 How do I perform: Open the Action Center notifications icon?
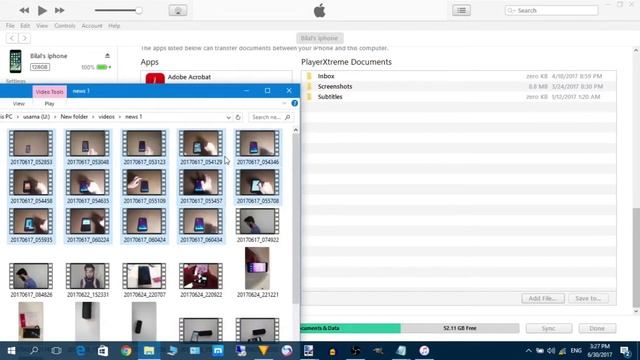(x=625, y=351)
